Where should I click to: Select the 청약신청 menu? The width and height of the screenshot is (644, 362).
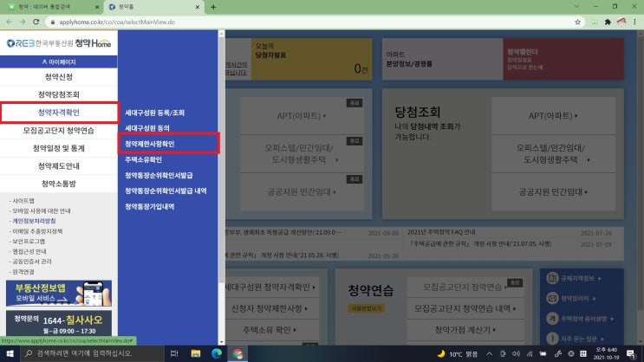click(59, 77)
